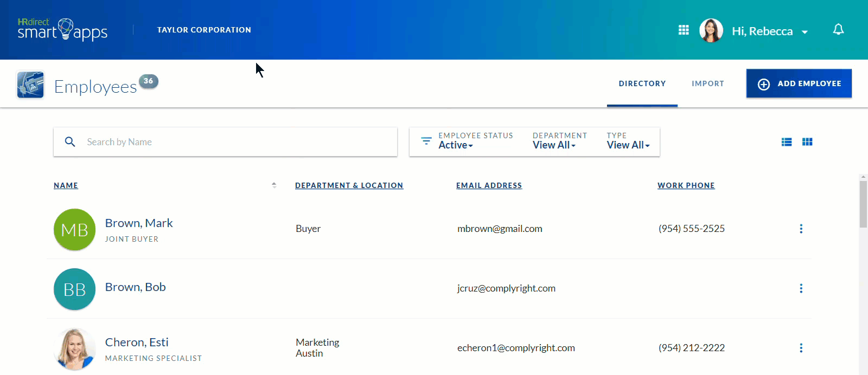Click the 36 employee count badge

pos(149,81)
